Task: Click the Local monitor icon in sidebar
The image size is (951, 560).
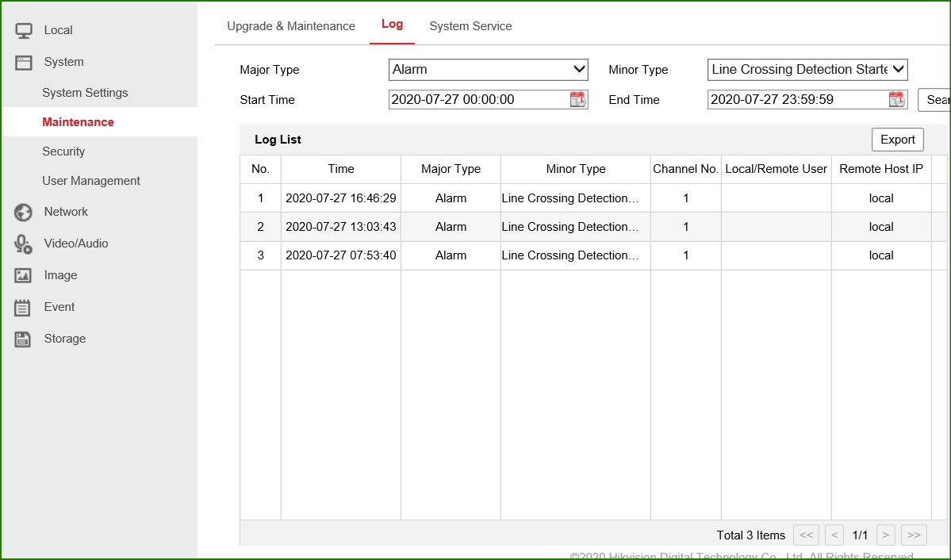Action: (x=24, y=31)
